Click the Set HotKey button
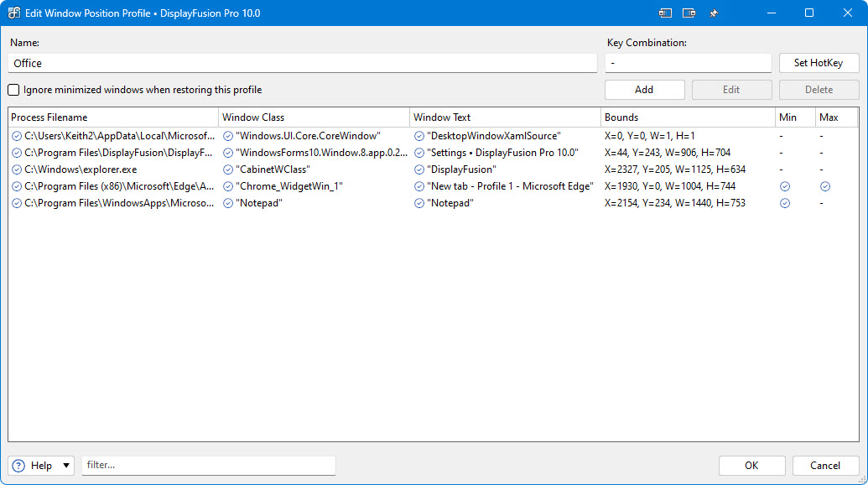The height and width of the screenshot is (485, 868). click(x=819, y=63)
